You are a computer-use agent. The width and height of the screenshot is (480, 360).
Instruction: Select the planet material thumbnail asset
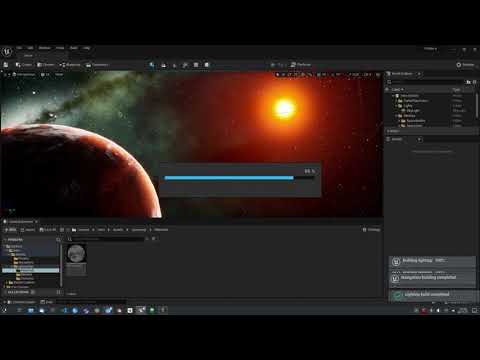click(x=76, y=259)
